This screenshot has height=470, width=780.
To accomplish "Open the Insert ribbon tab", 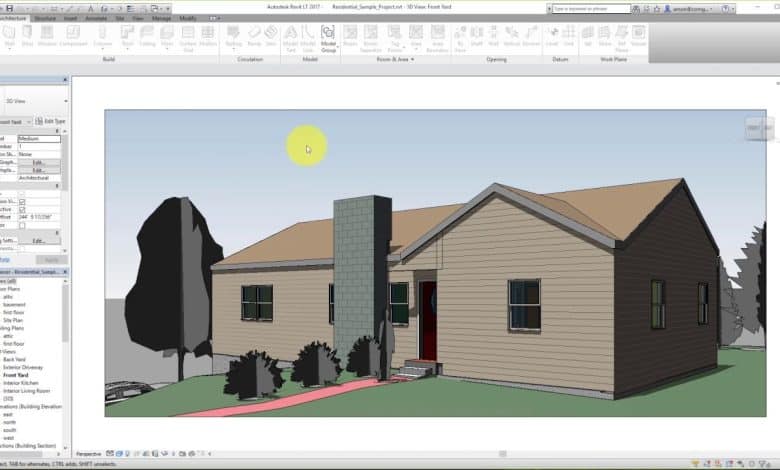I will tap(70, 18).
